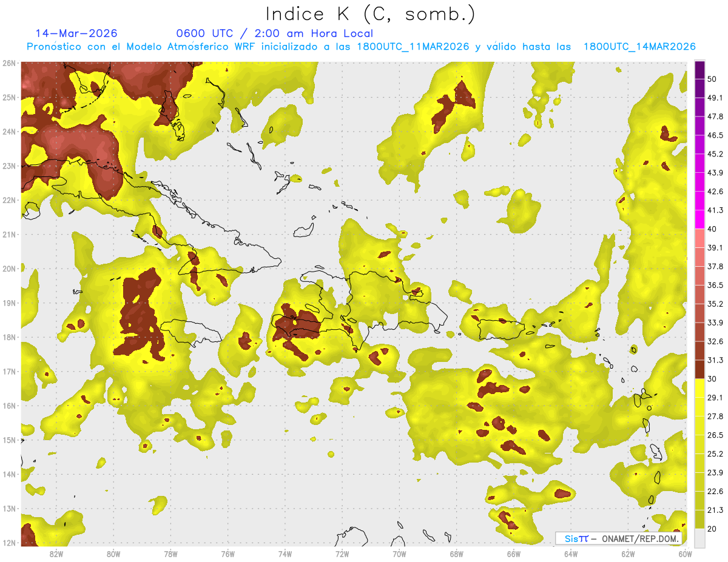Click the '68W' longitude axis label
This screenshot has width=728, height=562.
click(457, 554)
